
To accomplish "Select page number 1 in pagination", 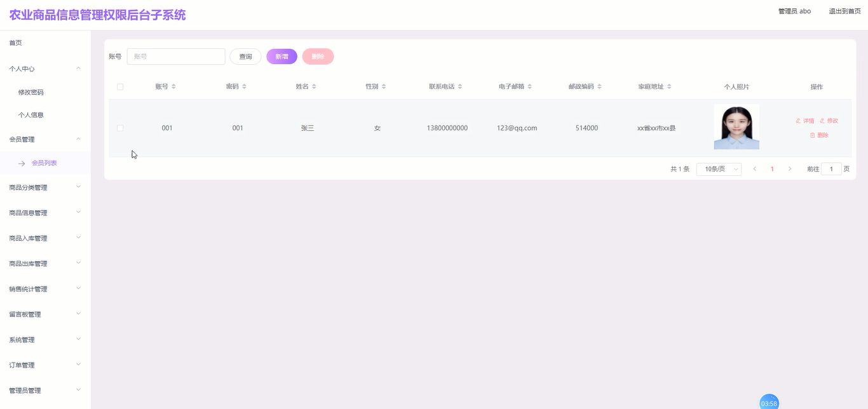I will pyautogui.click(x=772, y=169).
